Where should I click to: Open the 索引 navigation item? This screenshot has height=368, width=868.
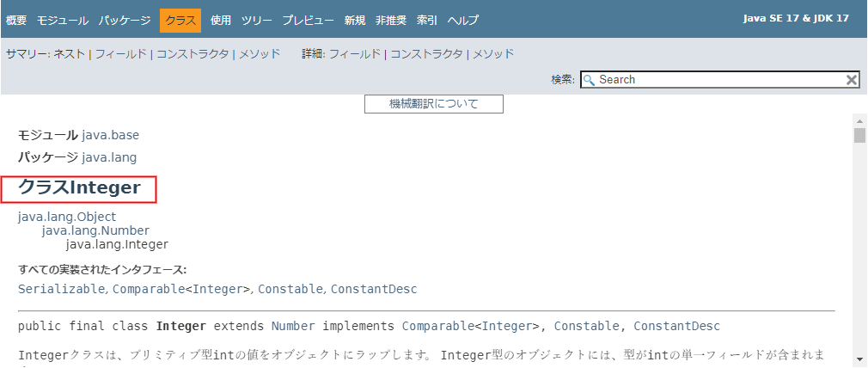(427, 21)
